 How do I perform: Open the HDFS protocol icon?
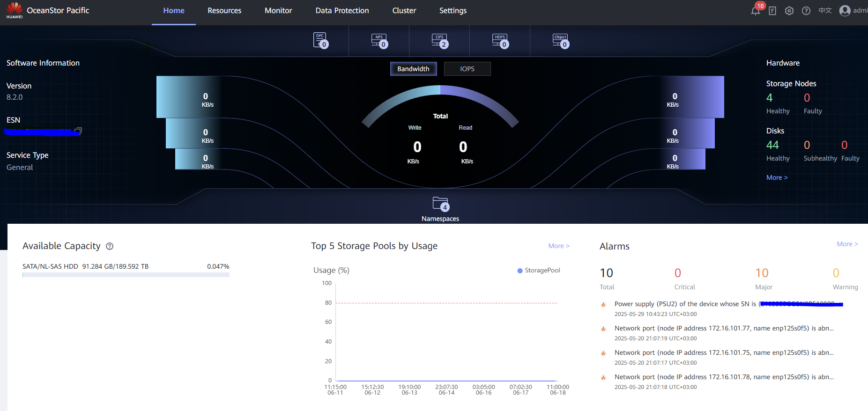501,41
